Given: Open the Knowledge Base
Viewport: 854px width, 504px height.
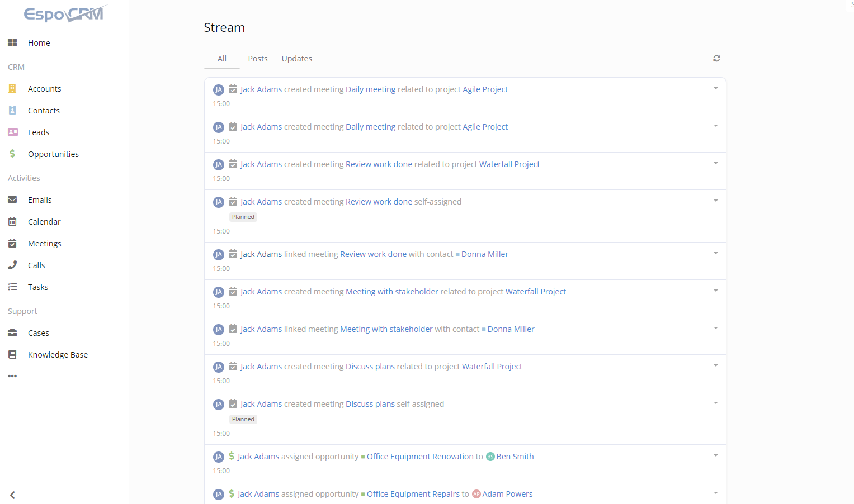Looking at the screenshot, I should [58, 355].
